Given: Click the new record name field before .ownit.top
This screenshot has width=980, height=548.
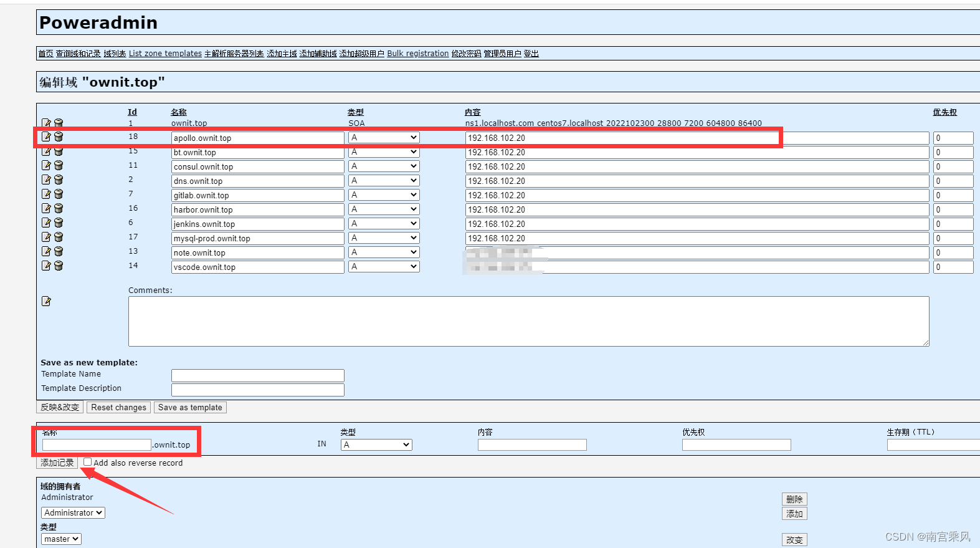Looking at the screenshot, I should click(97, 445).
